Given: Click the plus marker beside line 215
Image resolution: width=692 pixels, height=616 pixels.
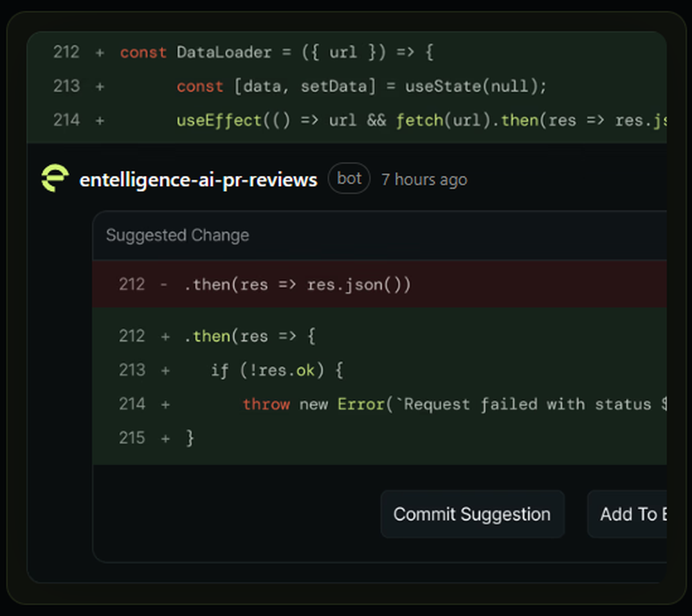Looking at the screenshot, I should click(165, 437).
